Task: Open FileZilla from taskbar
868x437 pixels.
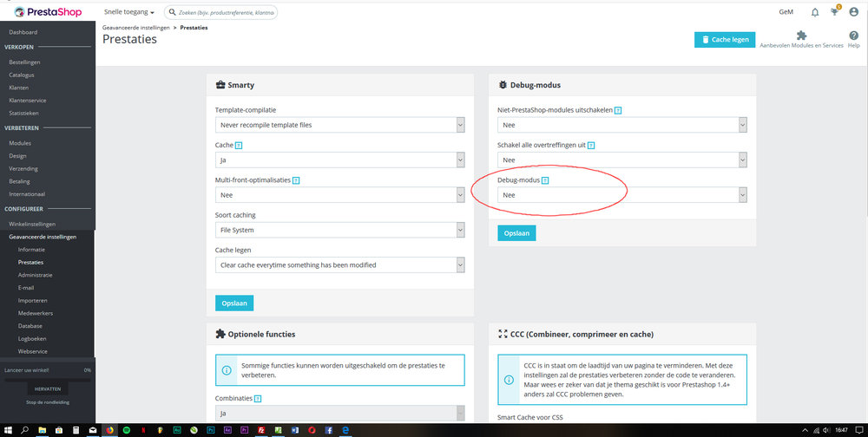Action: (261, 430)
